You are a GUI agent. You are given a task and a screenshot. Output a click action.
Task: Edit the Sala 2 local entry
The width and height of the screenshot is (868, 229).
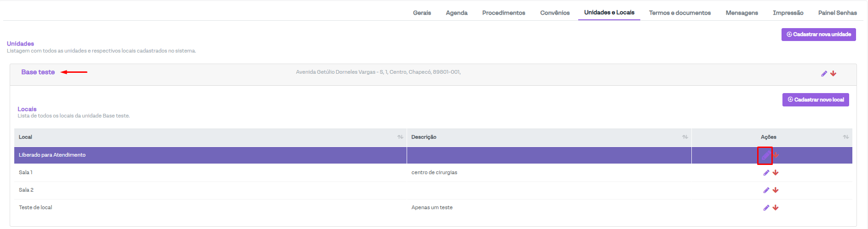[x=766, y=190]
